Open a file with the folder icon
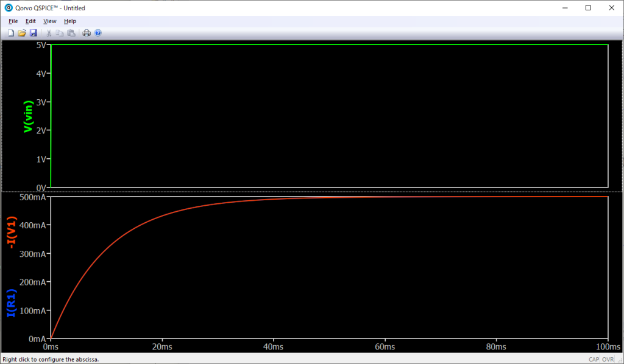624x364 pixels. point(22,33)
